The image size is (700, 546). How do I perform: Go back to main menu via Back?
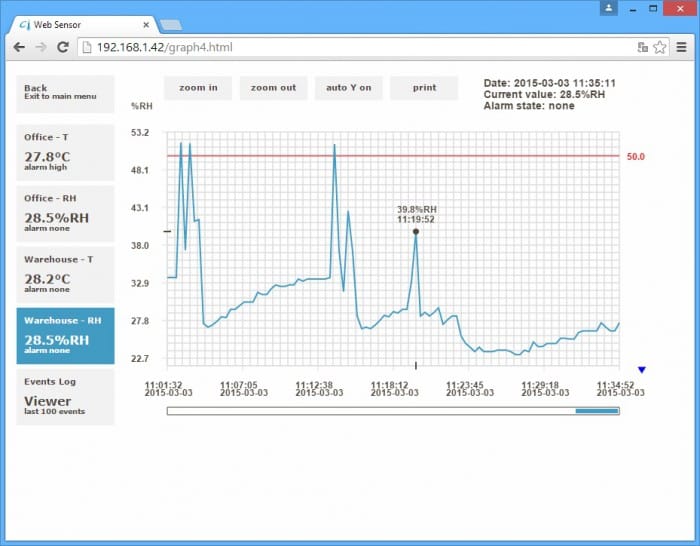[x=65, y=93]
